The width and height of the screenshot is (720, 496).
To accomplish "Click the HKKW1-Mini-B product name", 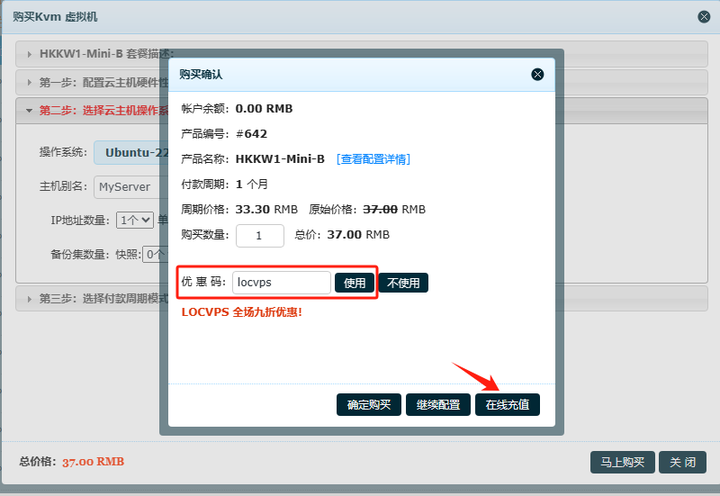I will click(x=280, y=159).
